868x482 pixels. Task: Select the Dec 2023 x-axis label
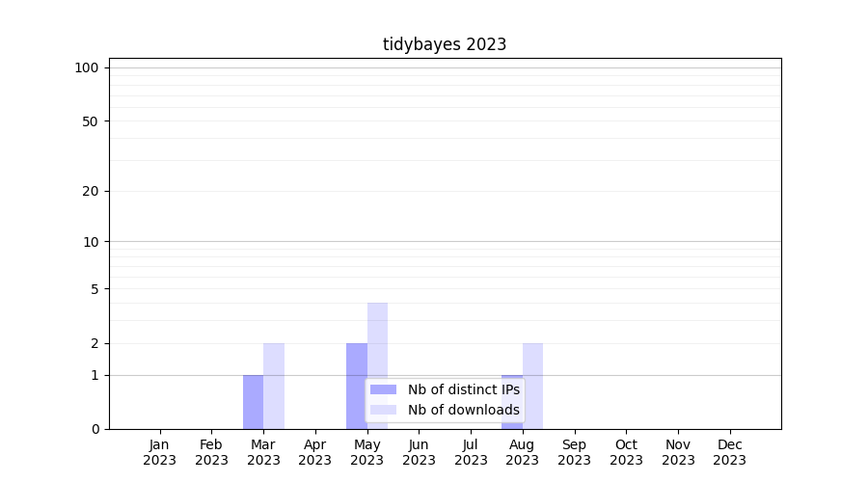click(x=729, y=452)
